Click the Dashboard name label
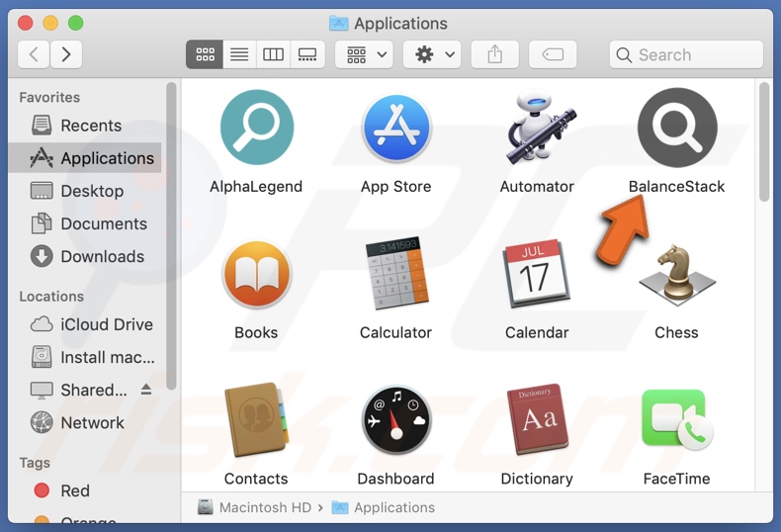The image size is (781, 532). coord(396,479)
